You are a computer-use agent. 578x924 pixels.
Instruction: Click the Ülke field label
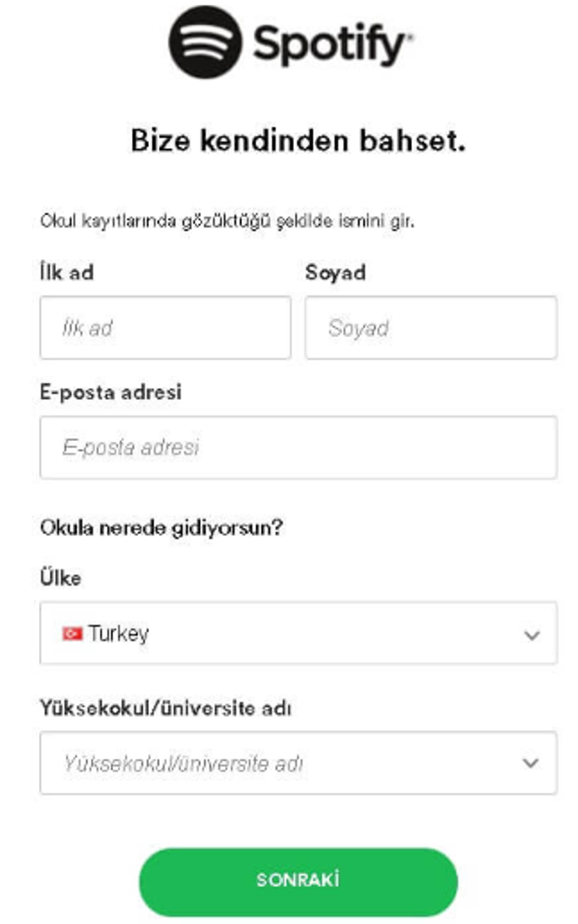click(x=61, y=578)
